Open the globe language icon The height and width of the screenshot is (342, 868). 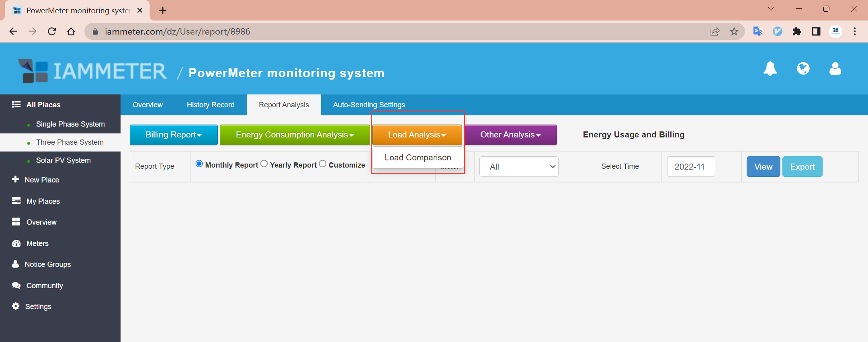pos(803,69)
